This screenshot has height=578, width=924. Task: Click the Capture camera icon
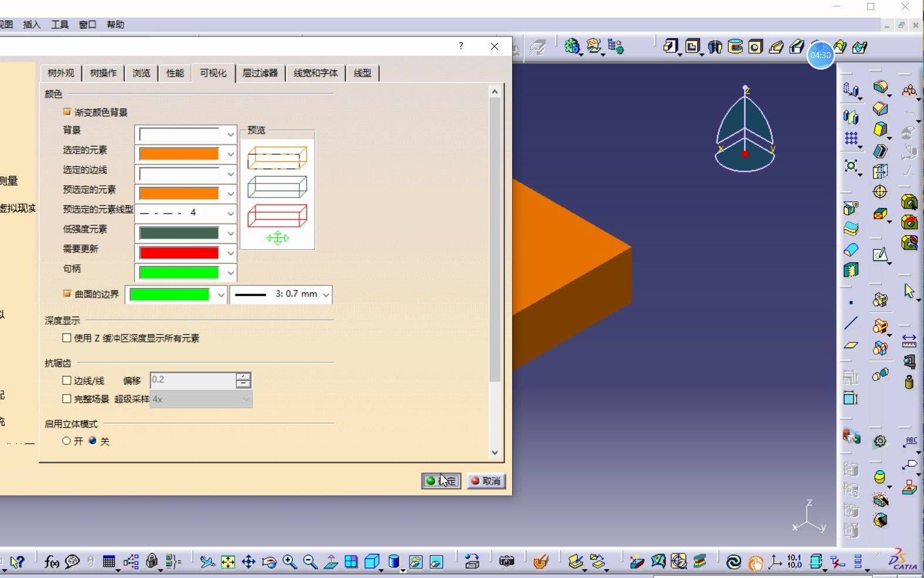507,562
